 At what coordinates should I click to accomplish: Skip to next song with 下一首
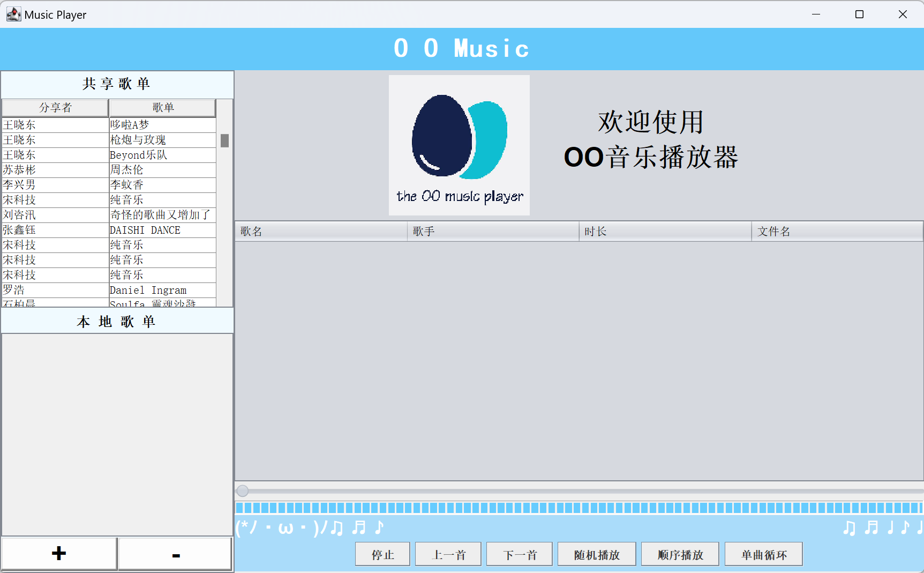pyautogui.click(x=519, y=554)
